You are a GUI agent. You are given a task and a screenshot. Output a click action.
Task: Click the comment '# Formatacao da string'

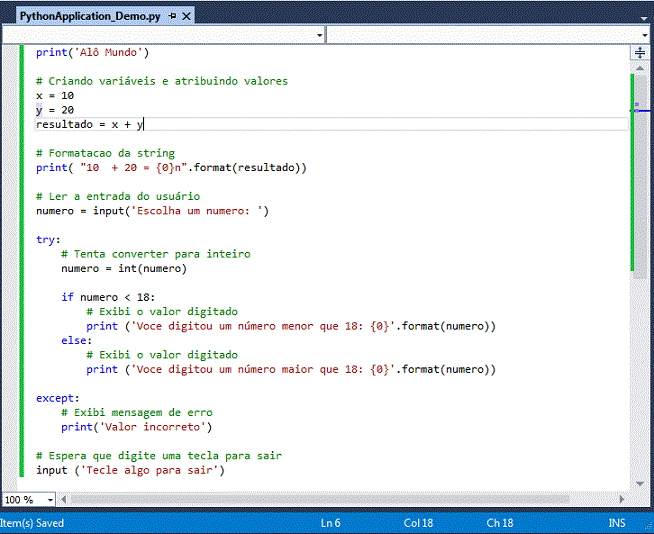point(105,153)
